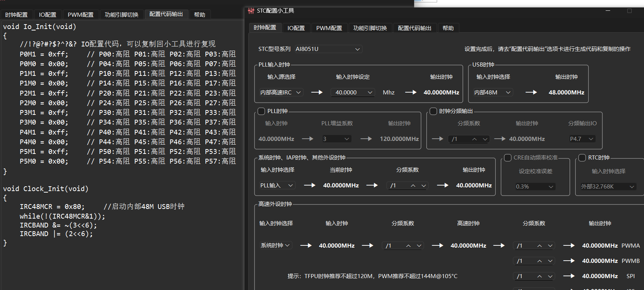Open the USB clock 内部48M dropdown

tap(493, 92)
